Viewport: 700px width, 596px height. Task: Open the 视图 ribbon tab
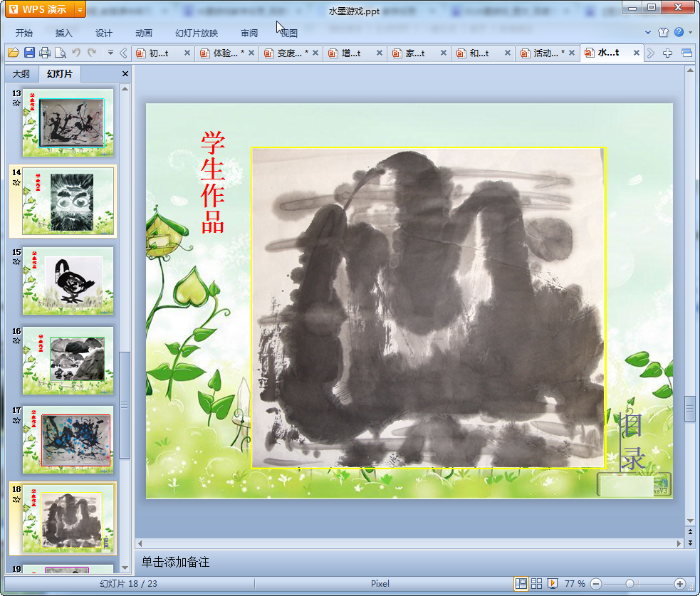[x=289, y=33]
